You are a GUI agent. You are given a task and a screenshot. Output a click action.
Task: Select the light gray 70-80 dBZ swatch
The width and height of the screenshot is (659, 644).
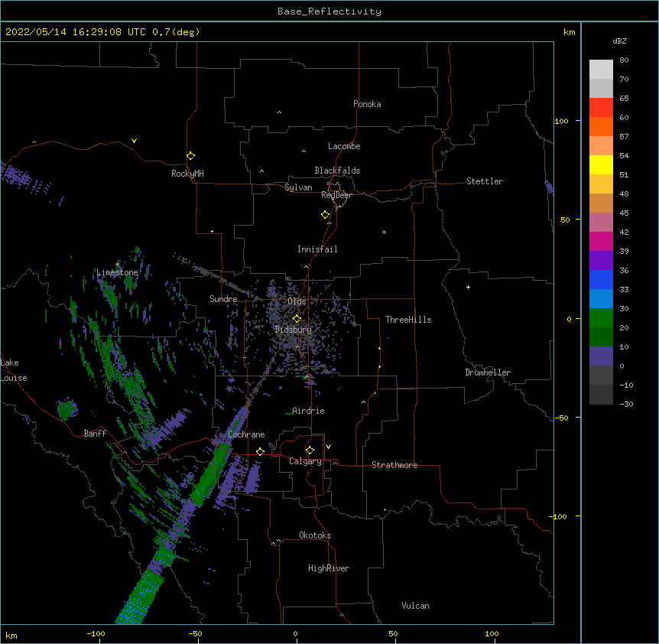coord(601,69)
